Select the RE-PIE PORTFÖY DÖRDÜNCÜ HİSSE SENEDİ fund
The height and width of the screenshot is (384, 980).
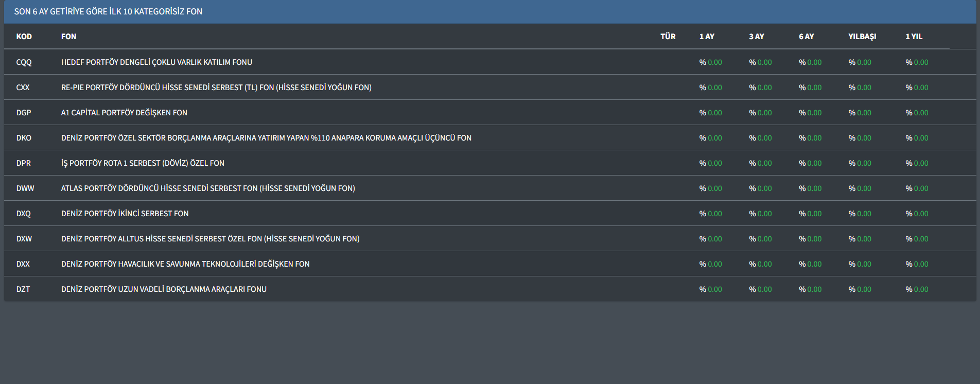216,88
